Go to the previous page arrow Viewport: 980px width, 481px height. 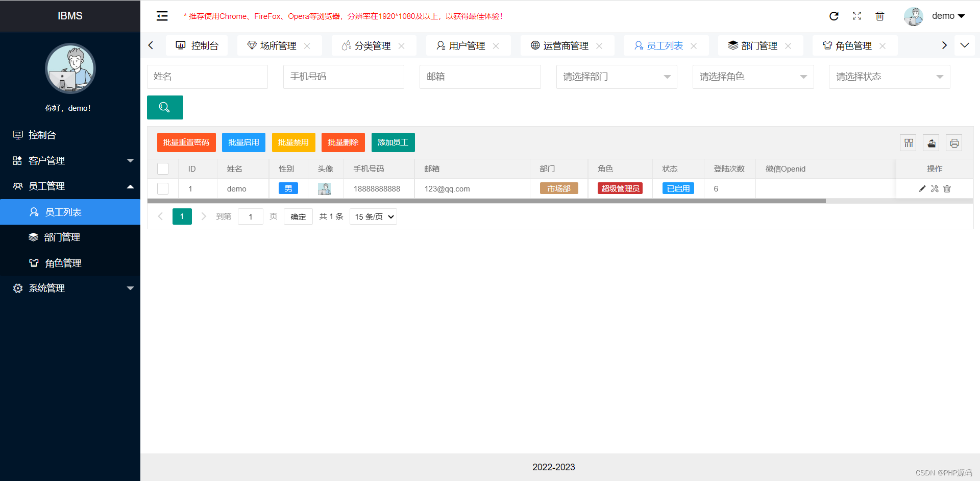coord(160,217)
